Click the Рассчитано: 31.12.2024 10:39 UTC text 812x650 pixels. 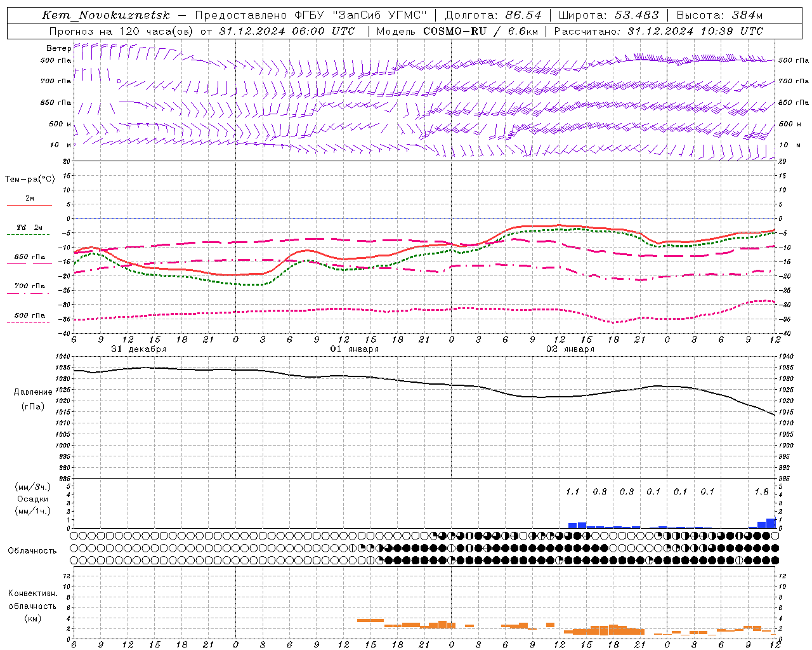click(x=658, y=31)
